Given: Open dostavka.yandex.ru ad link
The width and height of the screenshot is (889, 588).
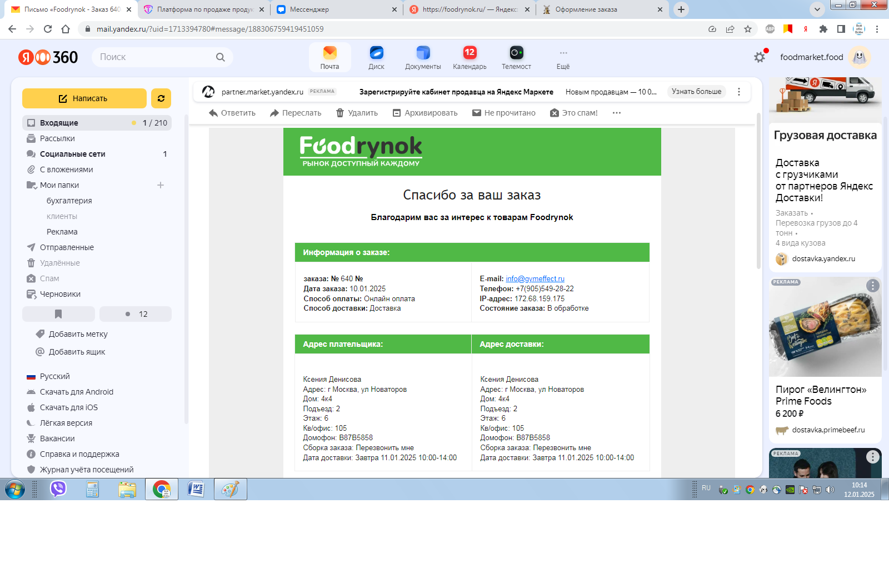Looking at the screenshot, I should 823,258.
